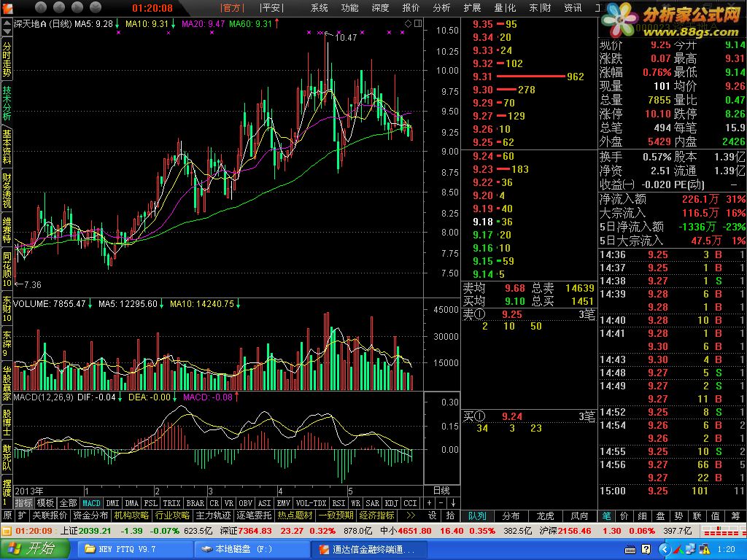Switch to the MACD indicator tab

click(91, 503)
